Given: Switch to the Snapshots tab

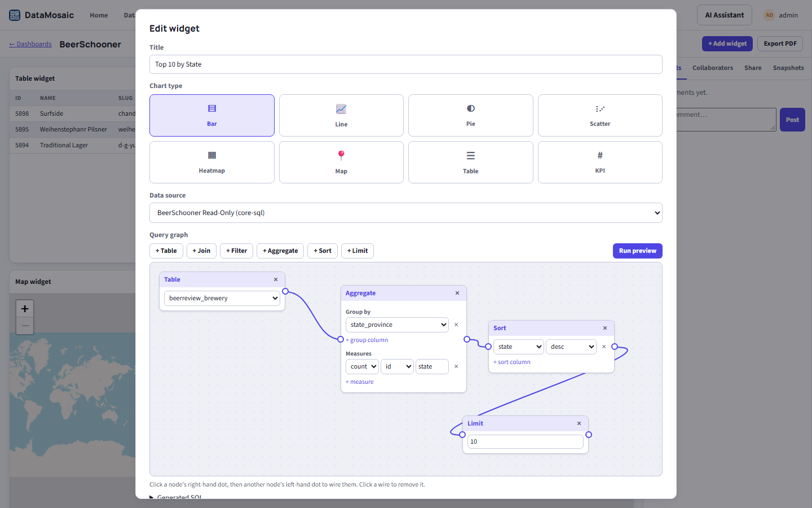Looking at the screenshot, I should 788,68.
